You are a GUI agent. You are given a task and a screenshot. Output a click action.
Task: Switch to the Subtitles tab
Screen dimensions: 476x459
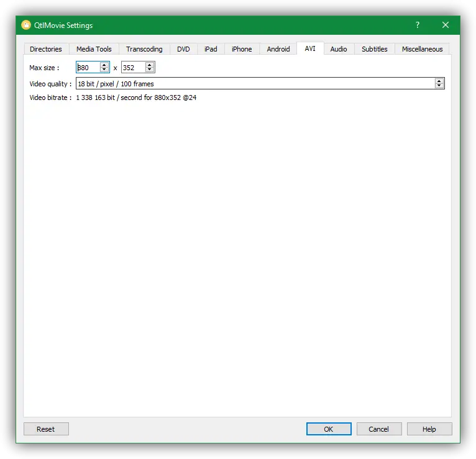click(x=374, y=49)
